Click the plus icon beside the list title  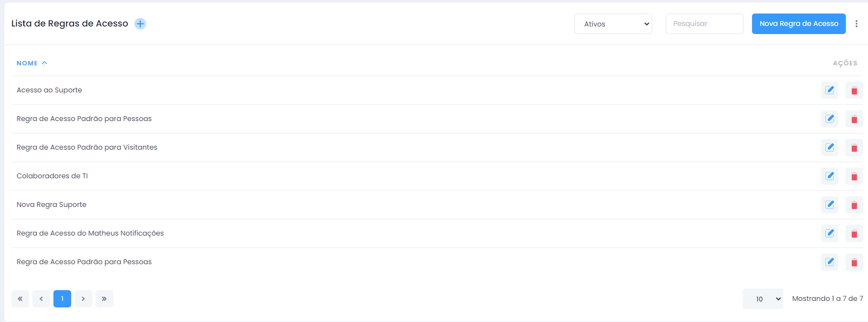pos(140,24)
